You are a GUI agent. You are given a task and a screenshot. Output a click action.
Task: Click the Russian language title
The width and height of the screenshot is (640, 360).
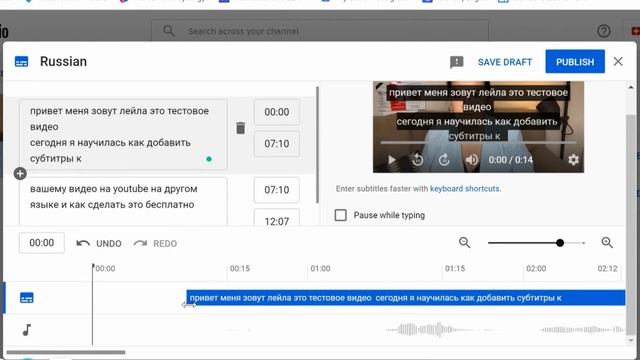click(63, 62)
